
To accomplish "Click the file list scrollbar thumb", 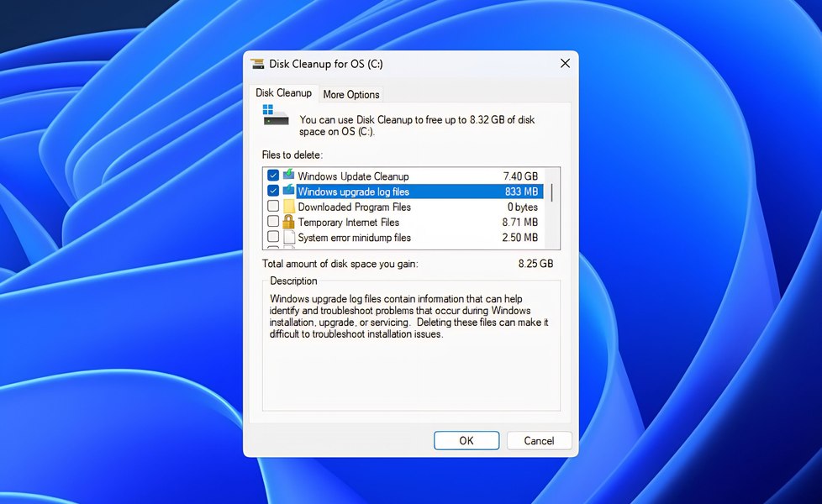I will point(551,192).
